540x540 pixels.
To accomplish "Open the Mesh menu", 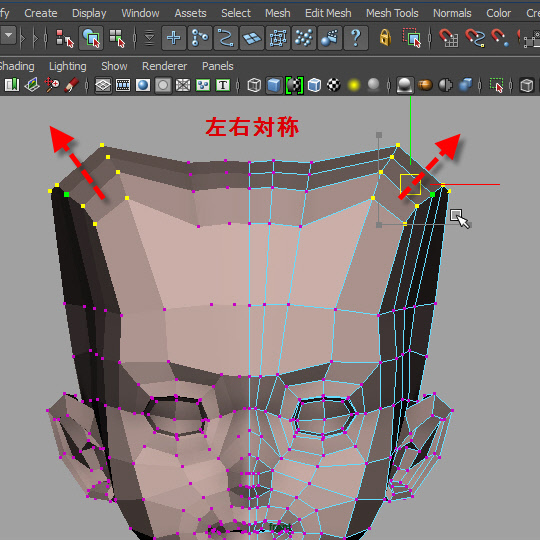I will (x=278, y=13).
